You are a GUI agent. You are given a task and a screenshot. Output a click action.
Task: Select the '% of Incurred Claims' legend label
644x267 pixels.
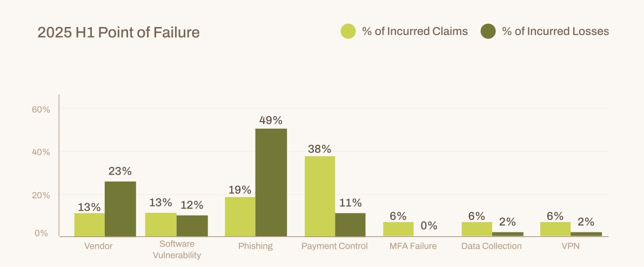coord(415,31)
